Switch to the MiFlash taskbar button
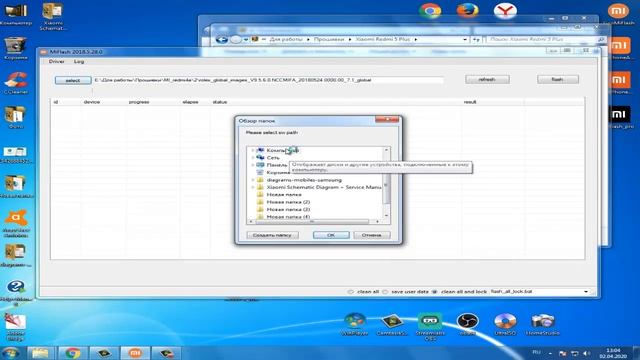This screenshot has width=640, height=360. tap(135, 353)
